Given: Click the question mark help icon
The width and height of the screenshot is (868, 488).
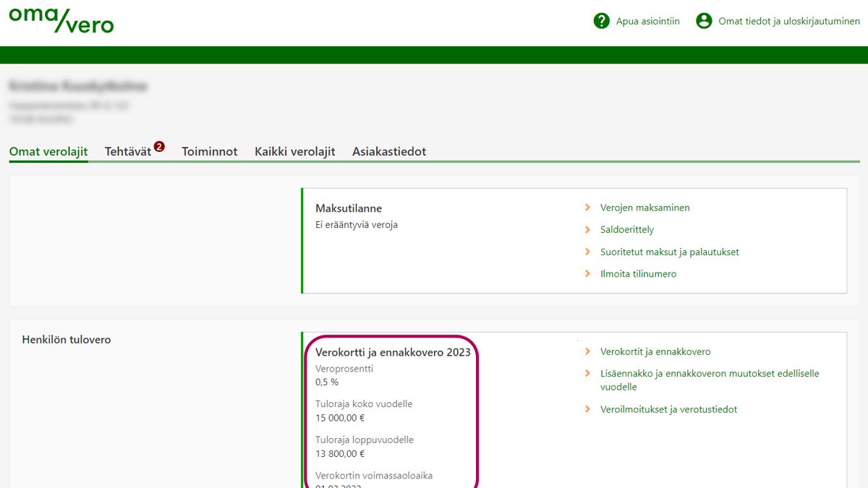Looking at the screenshot, I should (x=601, y=21).
